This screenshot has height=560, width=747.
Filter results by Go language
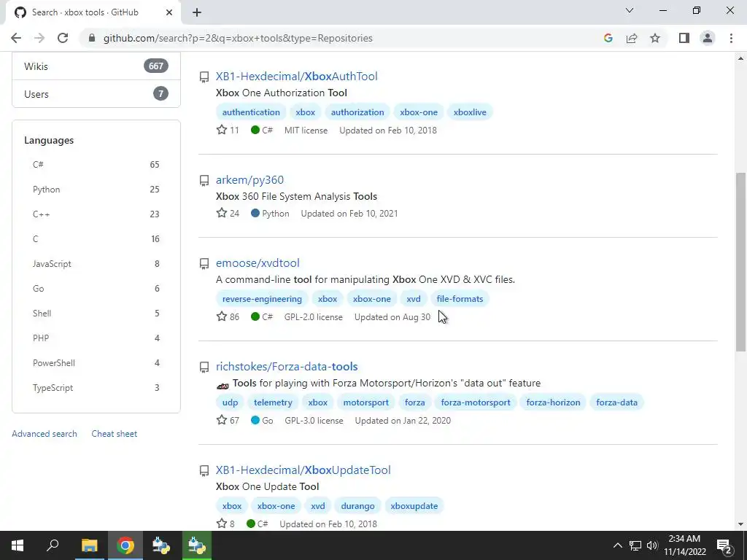pyautogui.click(x=96, y=288)
